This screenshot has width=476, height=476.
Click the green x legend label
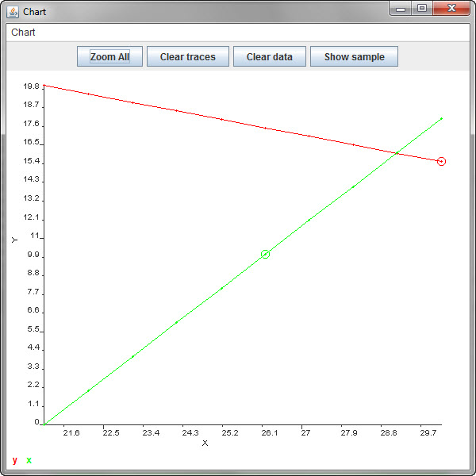29,460
